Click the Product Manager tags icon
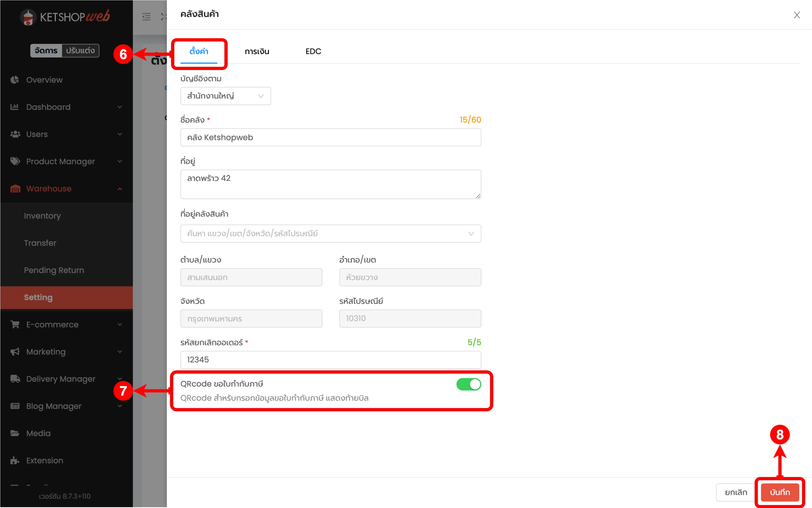The width and height of the screenshot is (812, 508). pyautogui.click(x=15, y=161)
